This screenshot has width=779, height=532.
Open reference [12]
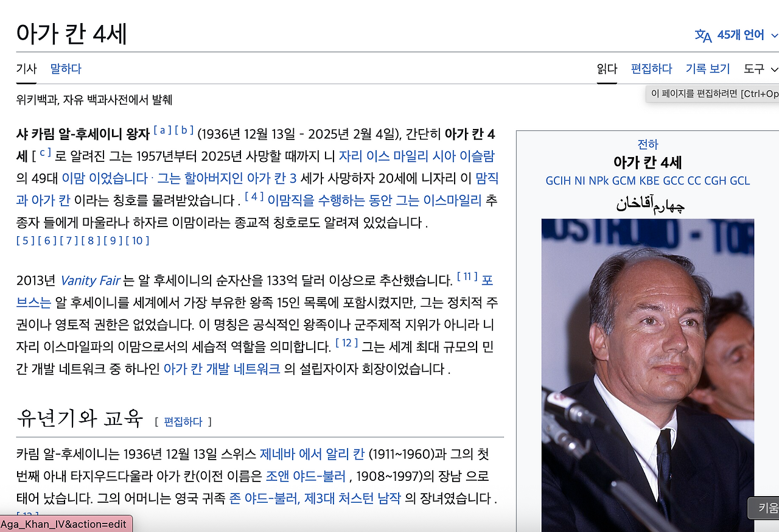347,343
